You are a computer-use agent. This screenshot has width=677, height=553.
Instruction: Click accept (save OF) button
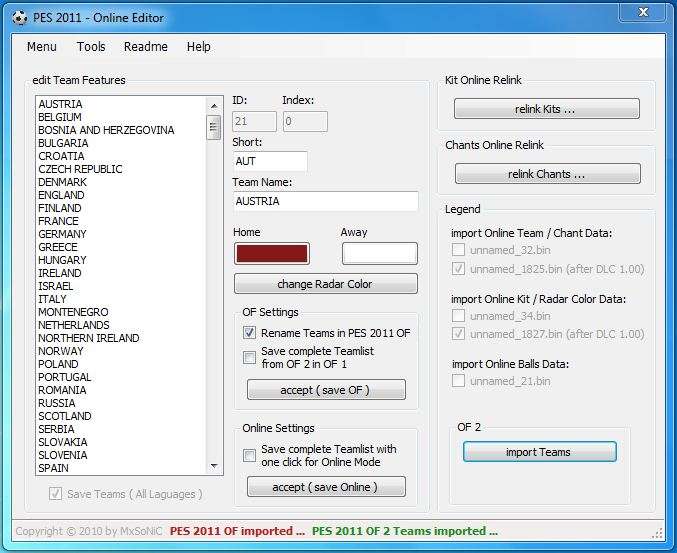click(326, 390)
